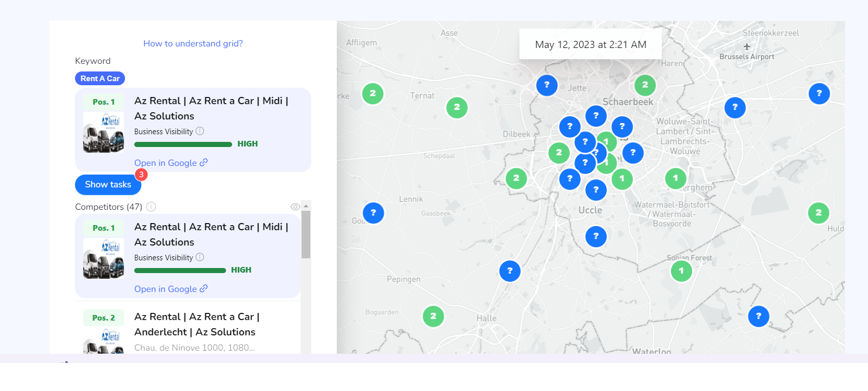Click green marker 2 above Schaerbeek

[645, 85]
